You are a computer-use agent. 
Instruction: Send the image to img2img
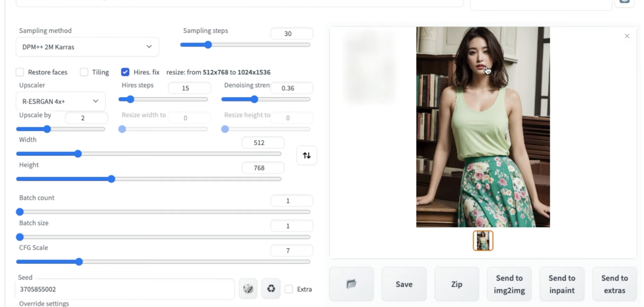coord(509,284)
